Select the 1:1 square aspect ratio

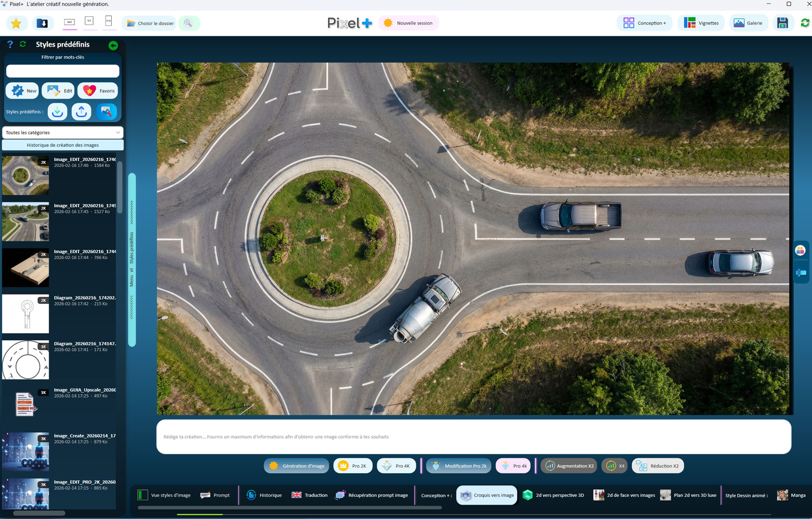pos(89,21)
